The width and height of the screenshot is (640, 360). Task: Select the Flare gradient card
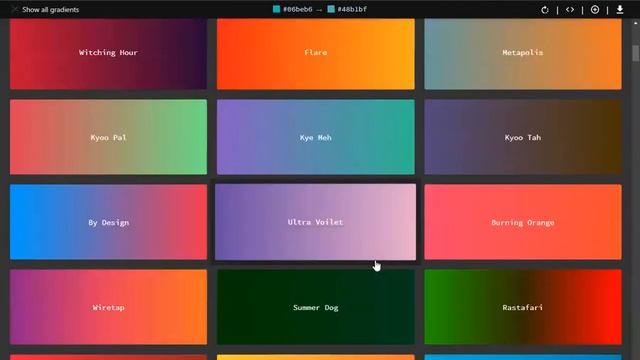point(316,54)
